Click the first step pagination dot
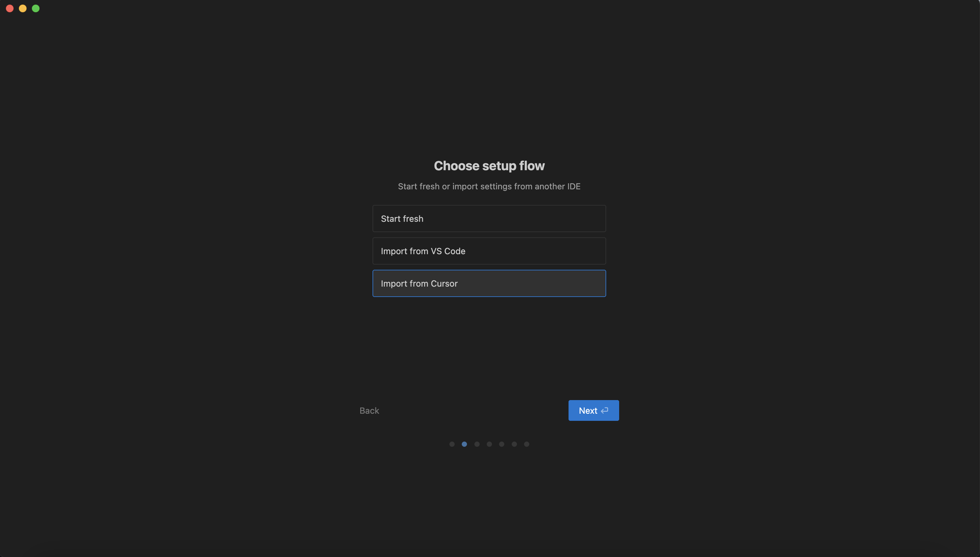 [452, 444]
